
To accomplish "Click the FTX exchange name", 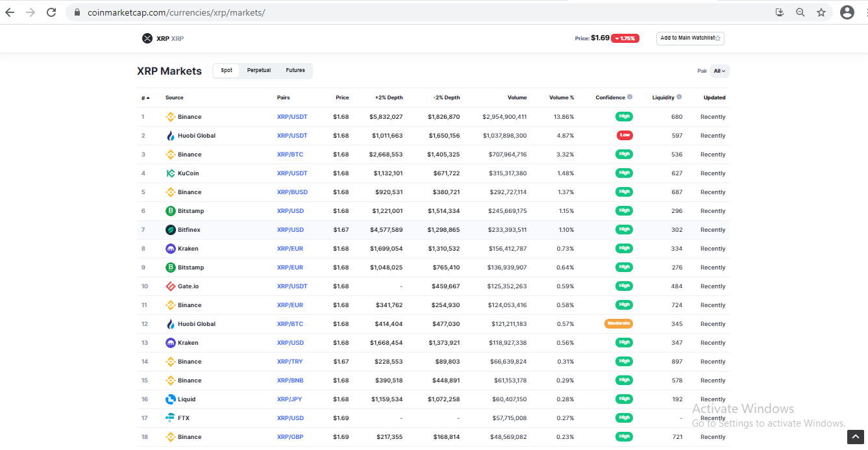I will point(184,418).
